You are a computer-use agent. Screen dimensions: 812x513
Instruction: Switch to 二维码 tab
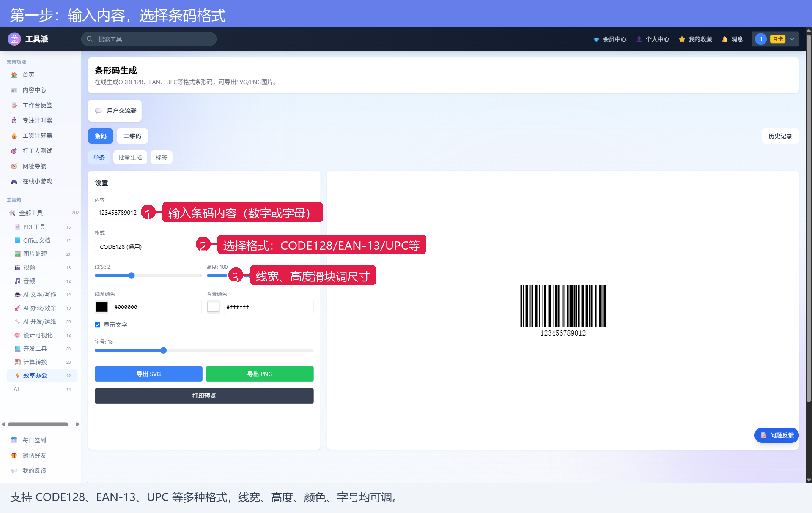click(x=132, y=136)
